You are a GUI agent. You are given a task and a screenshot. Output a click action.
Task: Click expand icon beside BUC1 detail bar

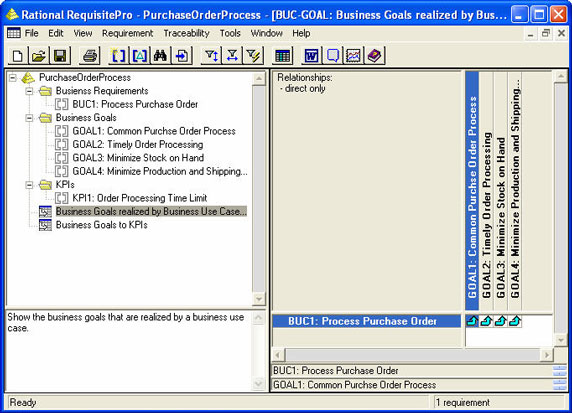click(x=560, y=371)
